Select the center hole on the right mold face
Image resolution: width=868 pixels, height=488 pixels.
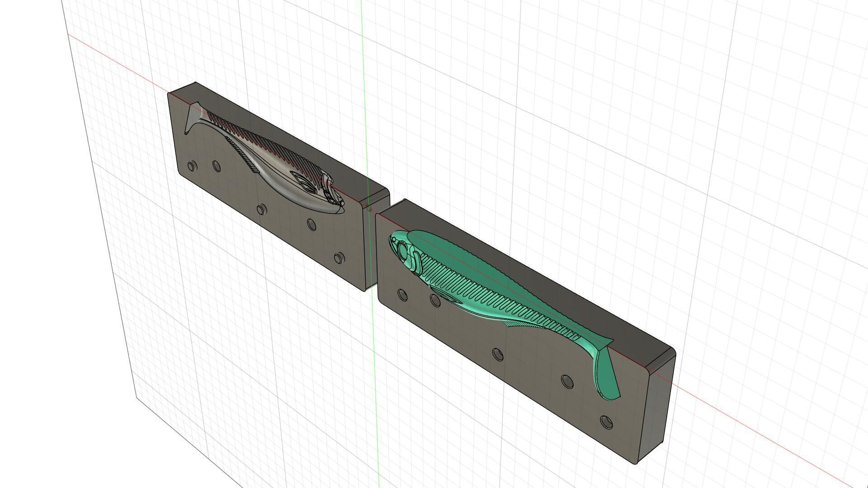click(x=498, y=354)
